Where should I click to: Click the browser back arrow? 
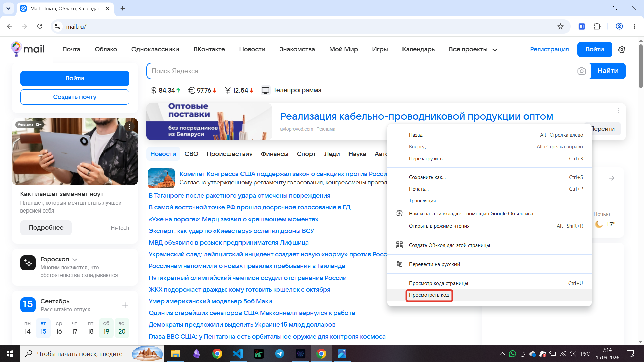tap(10, 26)
